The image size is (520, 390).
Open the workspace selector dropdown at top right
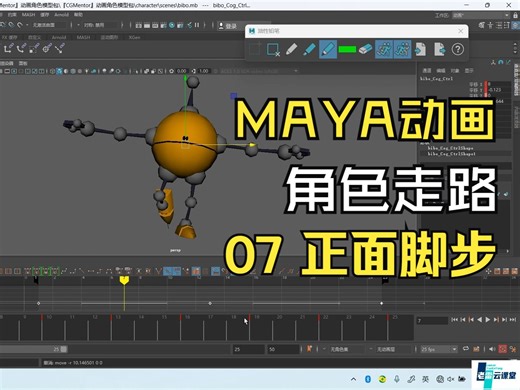[480, 15]
